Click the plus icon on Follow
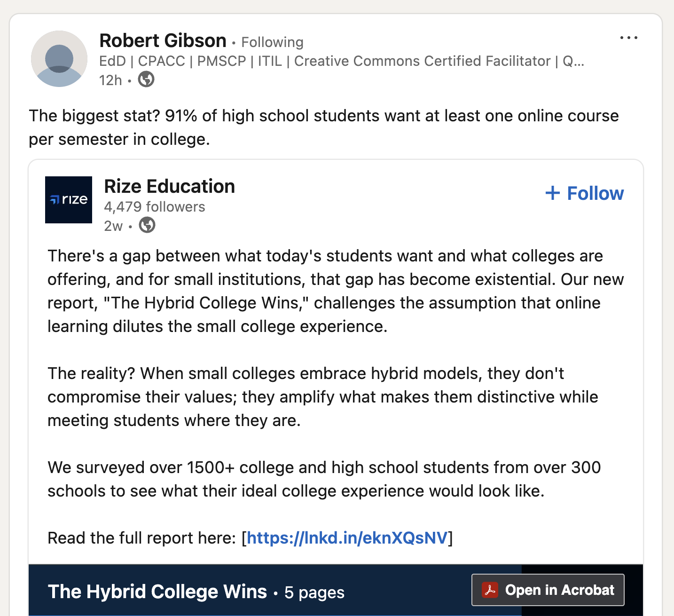 553,193
